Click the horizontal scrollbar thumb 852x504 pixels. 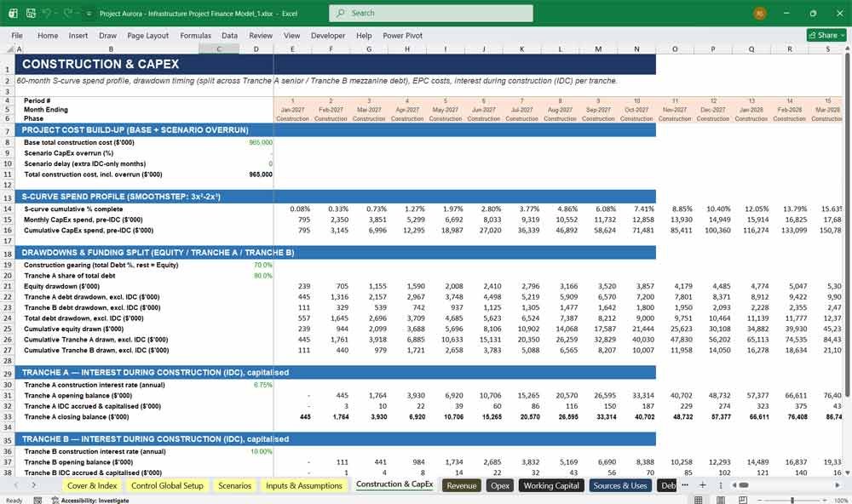pyautogui.click(x=744, y=485)
